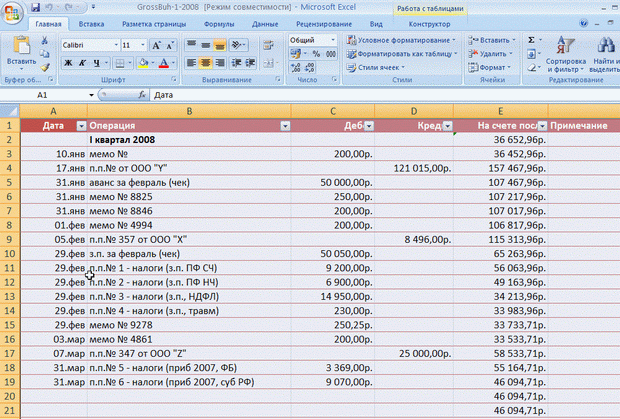Click Условное форматирование button

click(x=400, y=39)
